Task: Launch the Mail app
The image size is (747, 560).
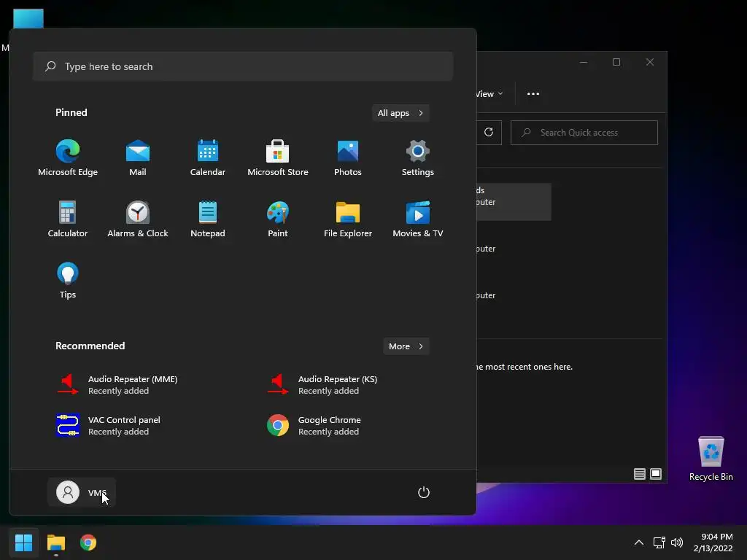Action: (138, 158)
